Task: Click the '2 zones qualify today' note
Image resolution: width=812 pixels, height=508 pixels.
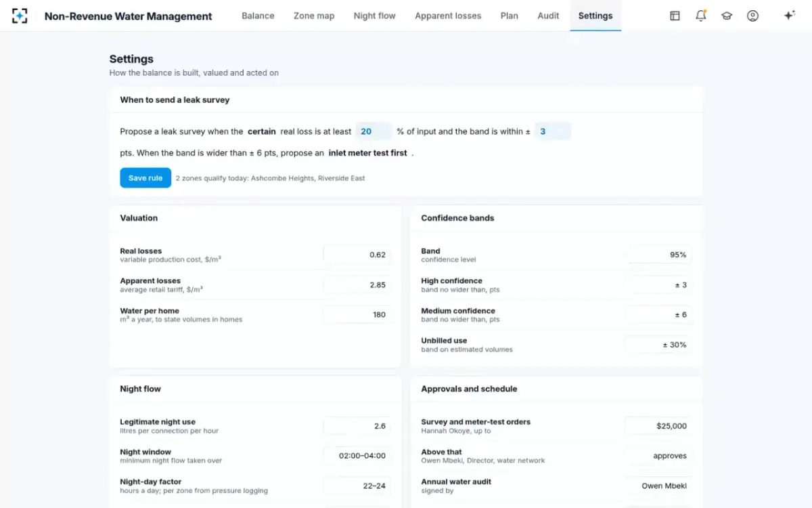Action: (x=270, y=178)
